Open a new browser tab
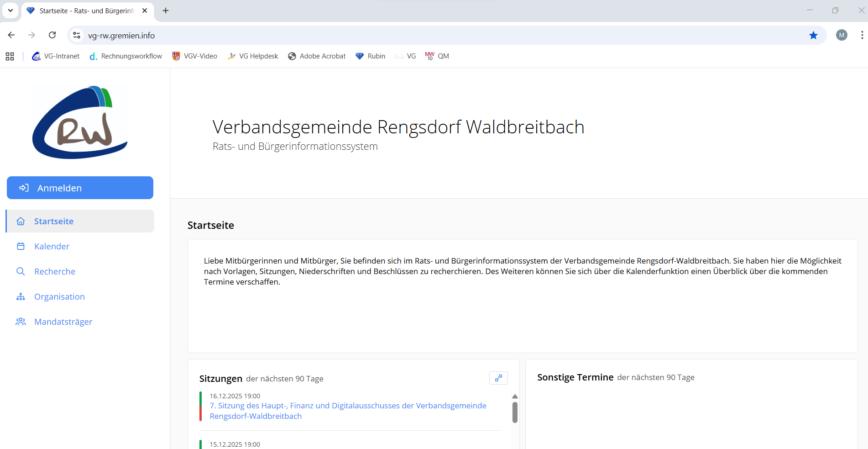This screenshot has height=449, width=868. coord(166,11)
